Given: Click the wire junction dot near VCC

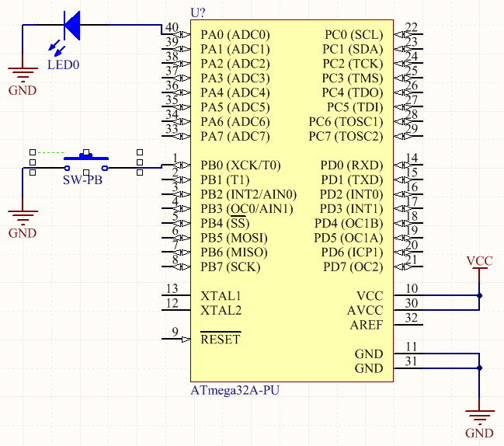Looking at the screenshot, I should point(479,295).
